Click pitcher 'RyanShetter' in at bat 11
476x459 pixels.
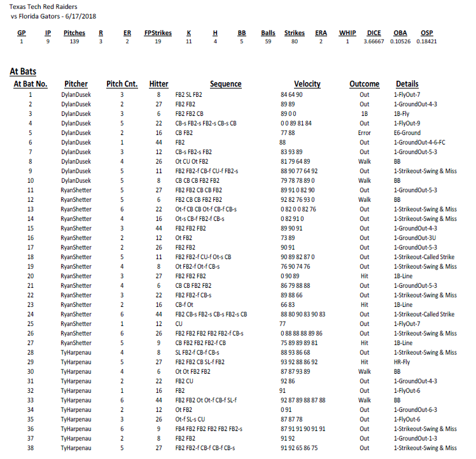click(x=76, y=190)
